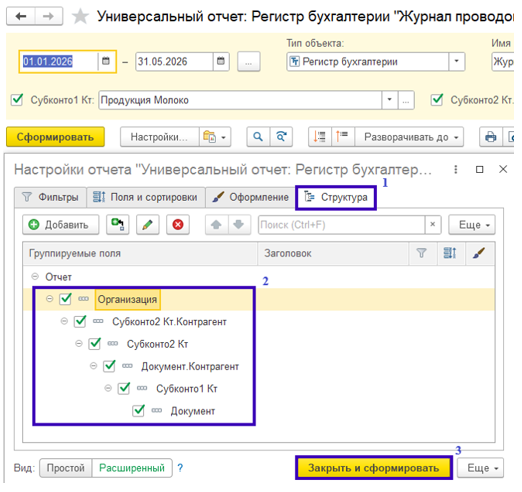This screenshot has width=522, height=492.
Task: Click the magnifier Find icon
Action: pyautogui.click(x=258, y=137)
